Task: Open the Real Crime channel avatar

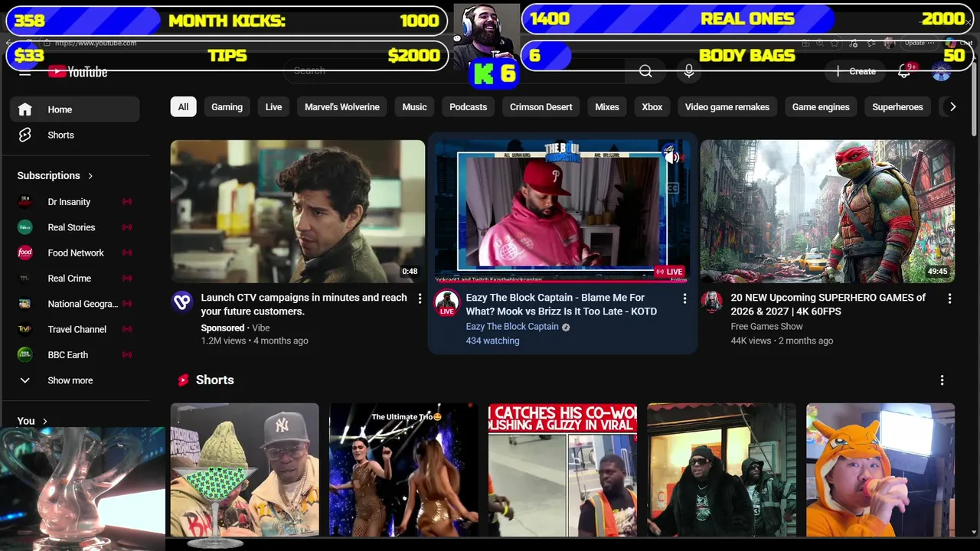Action: (x=25, y=279)
